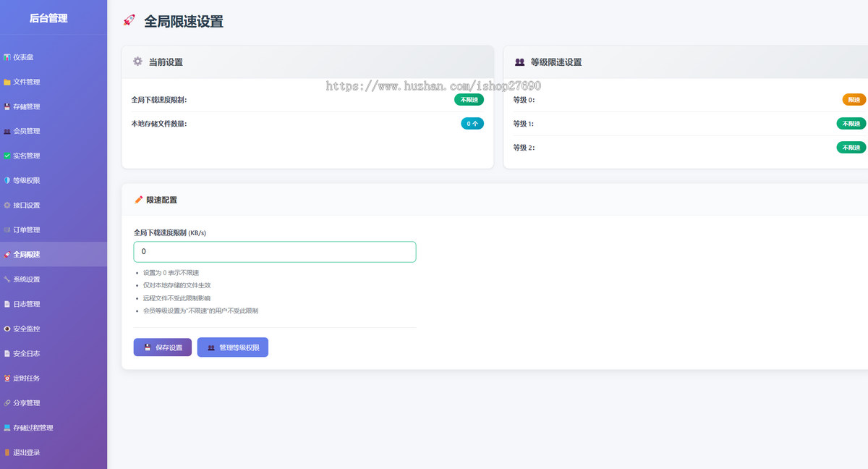868x469 pixels.
Task: Click the disk icon beside 存储管理
Action: click(7, 106)
